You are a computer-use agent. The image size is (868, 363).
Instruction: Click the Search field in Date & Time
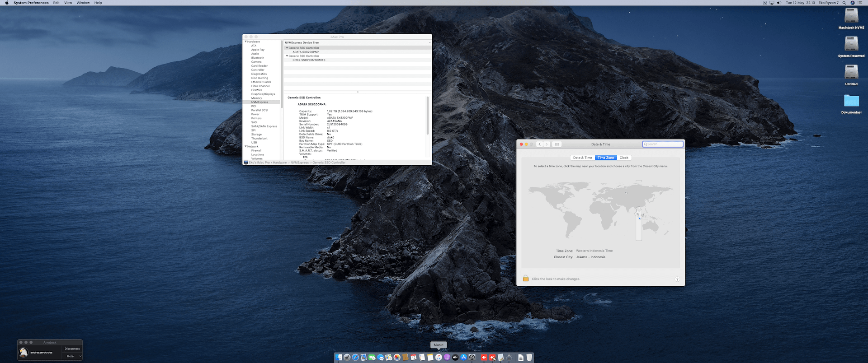[x=663, y=144]
